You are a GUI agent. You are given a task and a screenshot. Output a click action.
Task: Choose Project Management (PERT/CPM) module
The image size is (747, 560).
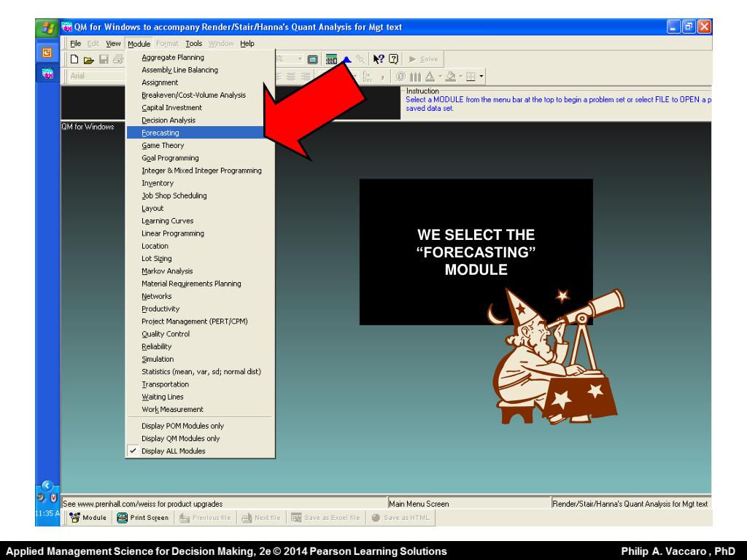coord(194,322)
